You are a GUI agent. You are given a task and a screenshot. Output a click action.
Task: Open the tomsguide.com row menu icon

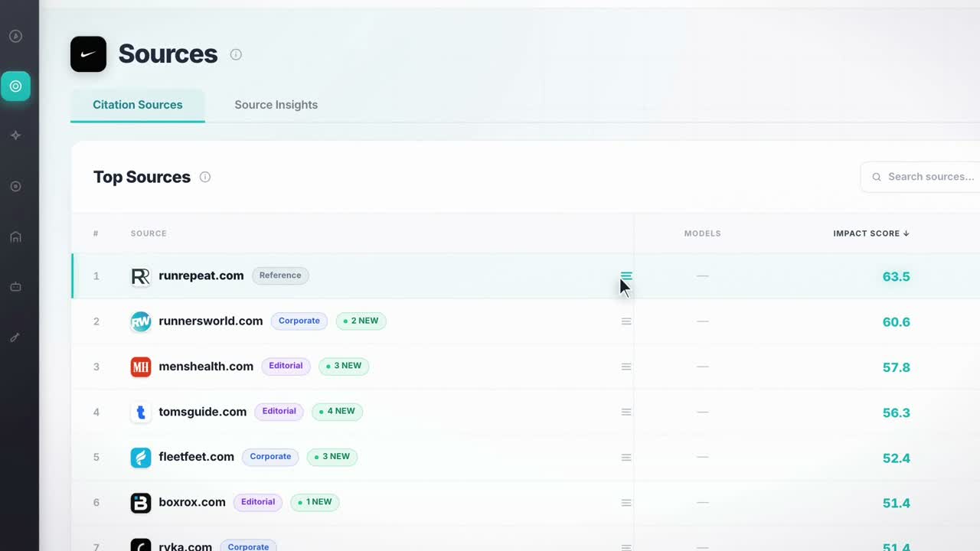click(x=626, y=412)
